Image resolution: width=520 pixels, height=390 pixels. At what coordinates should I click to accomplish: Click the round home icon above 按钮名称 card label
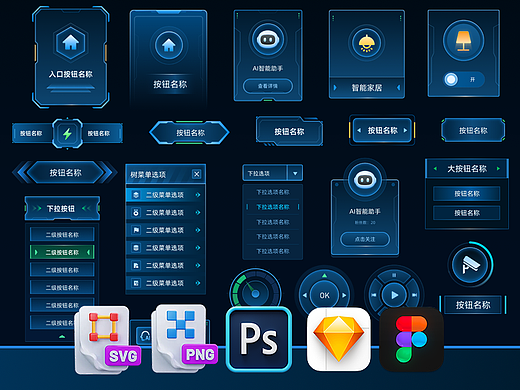coord(169,45)
